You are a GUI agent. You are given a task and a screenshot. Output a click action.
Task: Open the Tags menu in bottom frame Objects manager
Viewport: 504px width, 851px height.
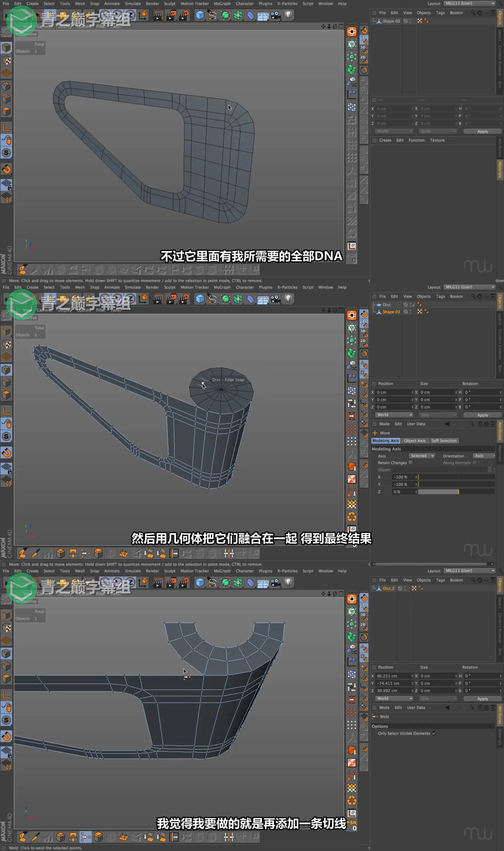coord(440,580)
